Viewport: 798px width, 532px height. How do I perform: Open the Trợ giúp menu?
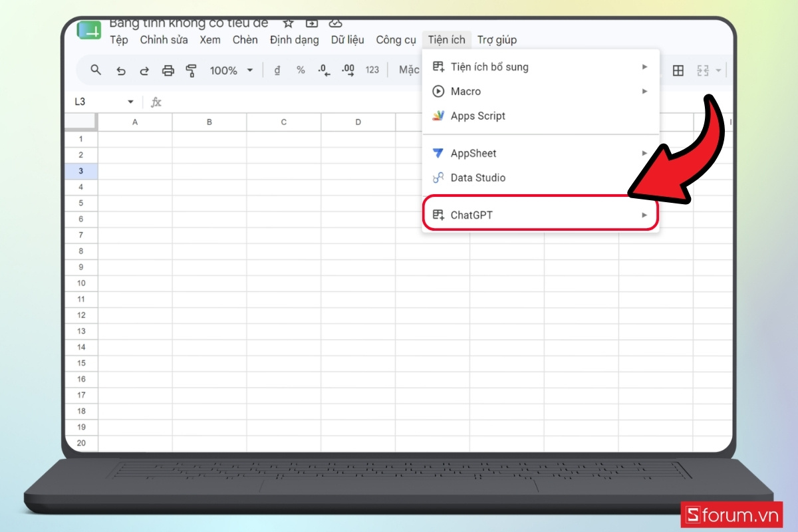497,40
